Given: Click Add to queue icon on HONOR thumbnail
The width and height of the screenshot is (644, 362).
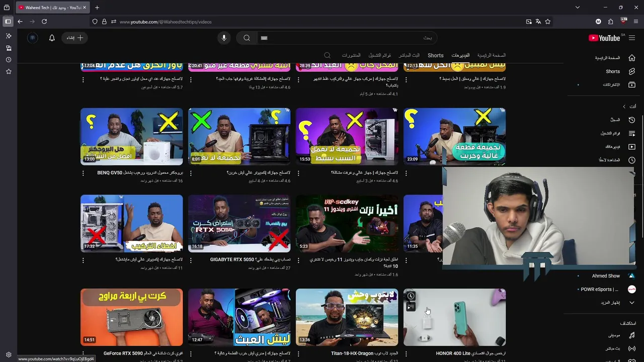Looking at the screenshot, I should point(411,307).
